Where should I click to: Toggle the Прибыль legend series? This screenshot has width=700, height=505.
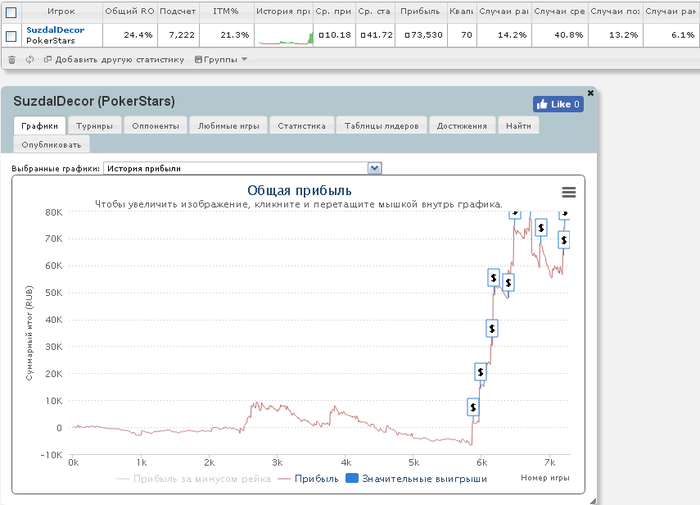coord(308,479)
